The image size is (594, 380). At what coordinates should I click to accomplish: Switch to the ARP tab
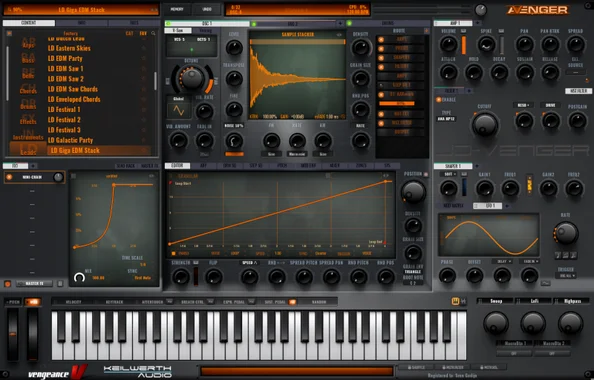tap(203, 166)
